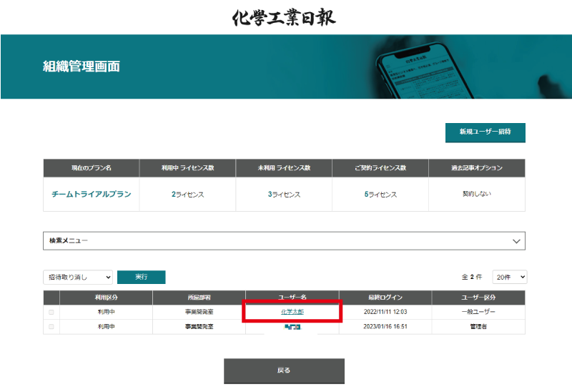The image size is (572, 392).
Task: Click the 新規ユーザー招待 button
Action: click(x=485, y=132)
